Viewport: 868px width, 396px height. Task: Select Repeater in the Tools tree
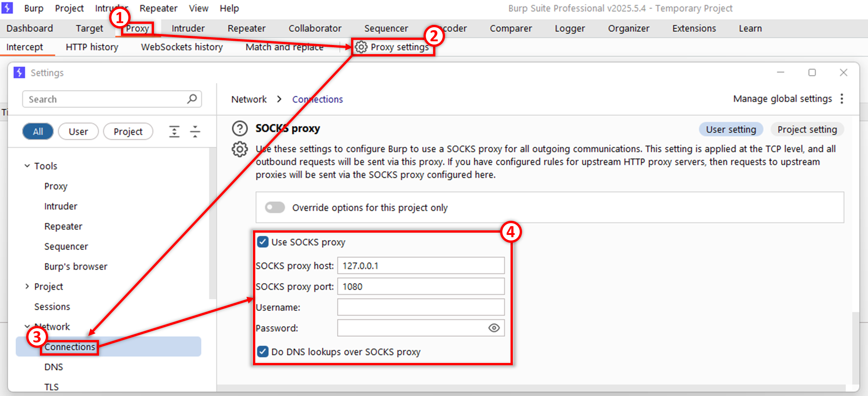click(x=63, y=226)
